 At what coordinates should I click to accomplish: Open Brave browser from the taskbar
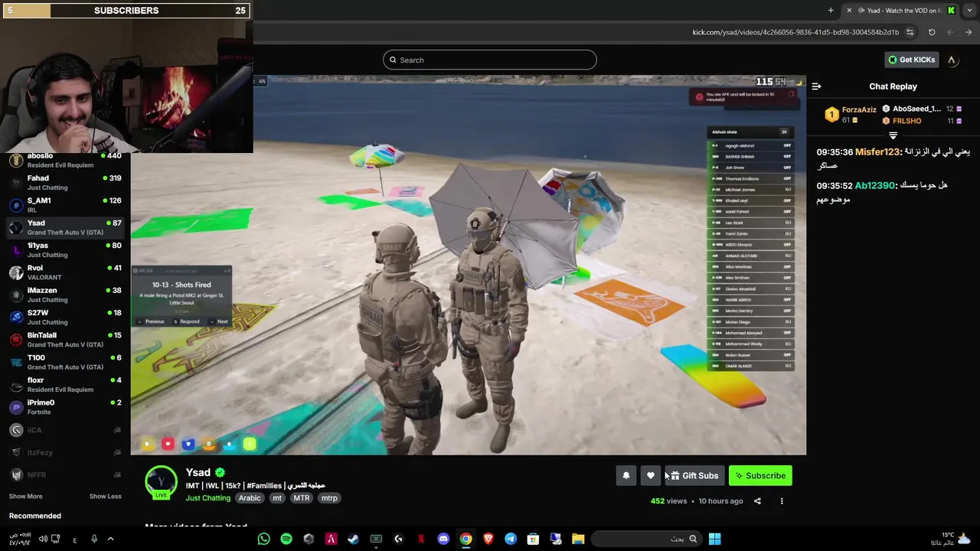coord(488,539)
